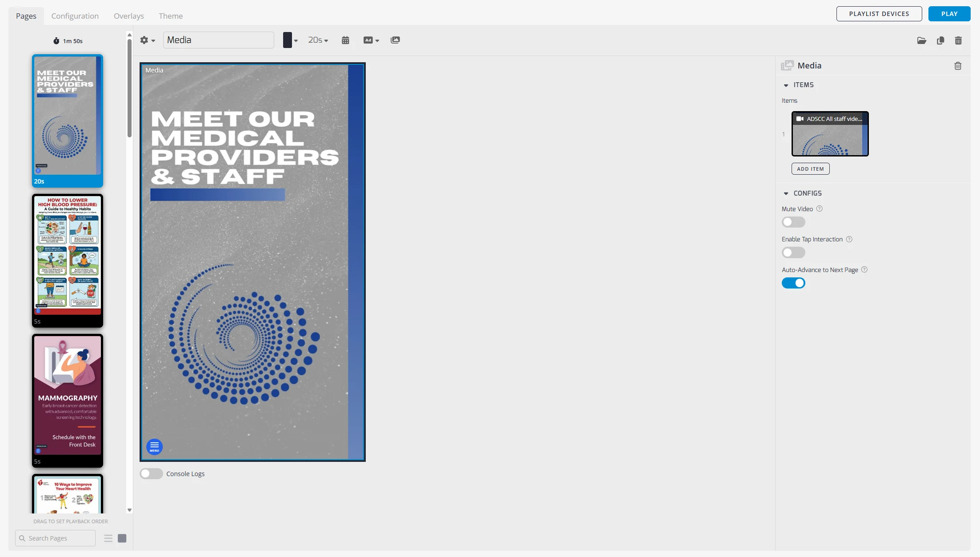Select the Meet Our Medical Providers page thumbnail
Image resolution: width=980 pixels, height=557 pixels.
coord(68,120)
